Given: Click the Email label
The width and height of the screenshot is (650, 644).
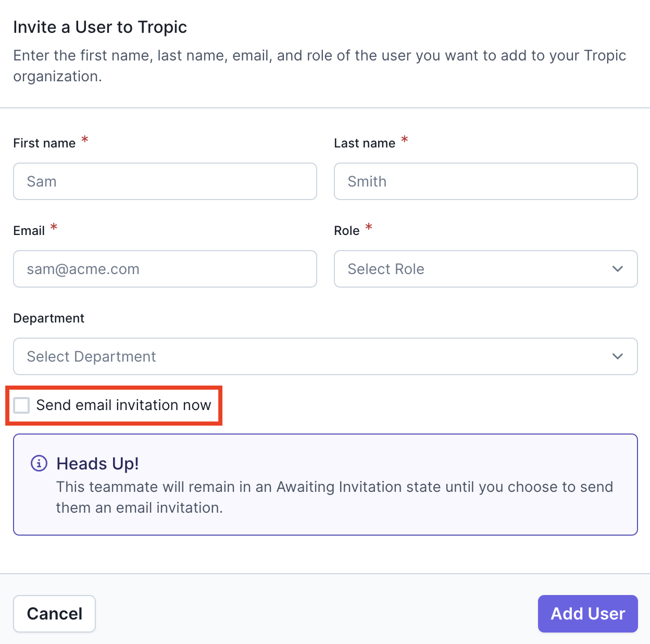Looking at the screenshot, I should [x=29, y=231].
